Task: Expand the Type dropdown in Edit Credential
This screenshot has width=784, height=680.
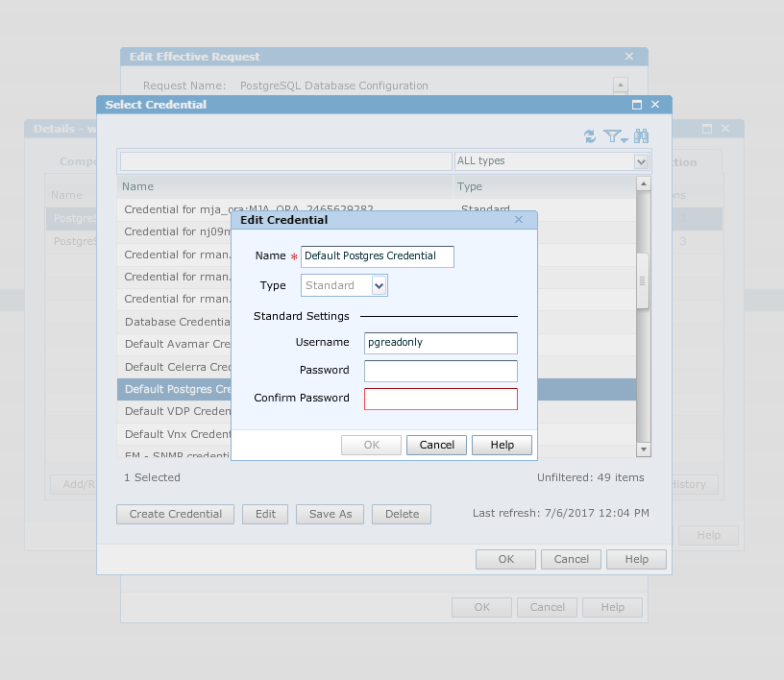Action: coord(379,285)
